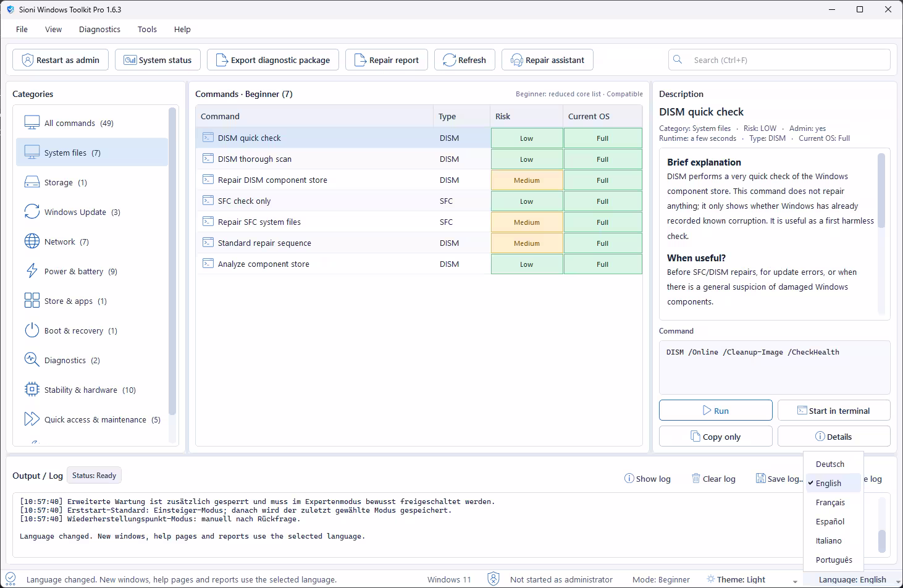
Task: Click Export diagnostic package button
Action: pyautogui.click(x=273, y=60)
